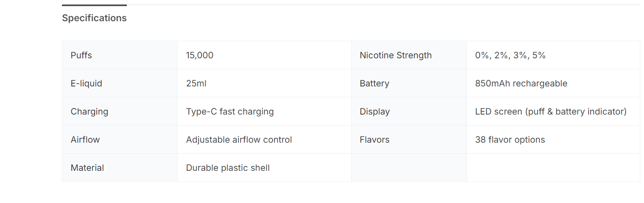Select the 25ml value cell

click(x=196, y=84)
